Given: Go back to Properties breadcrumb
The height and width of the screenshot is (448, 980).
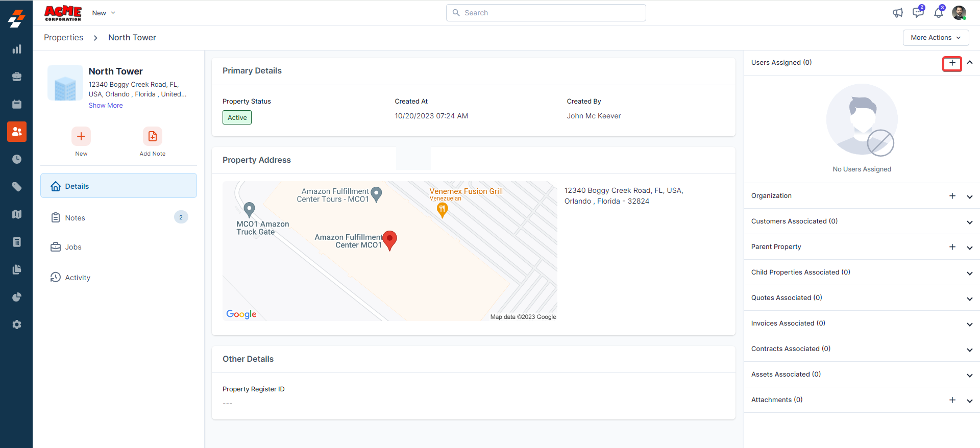Looking at the screenshot, I should point(63,38).
